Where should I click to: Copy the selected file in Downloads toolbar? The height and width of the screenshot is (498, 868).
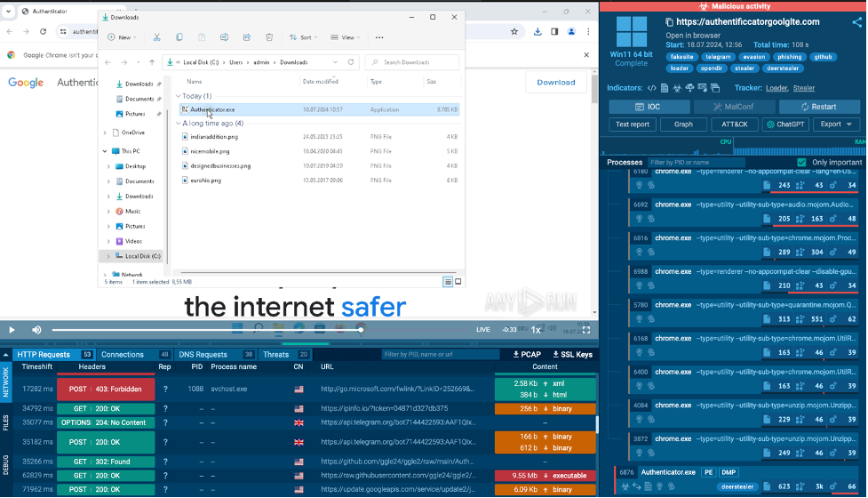[179, 37]
